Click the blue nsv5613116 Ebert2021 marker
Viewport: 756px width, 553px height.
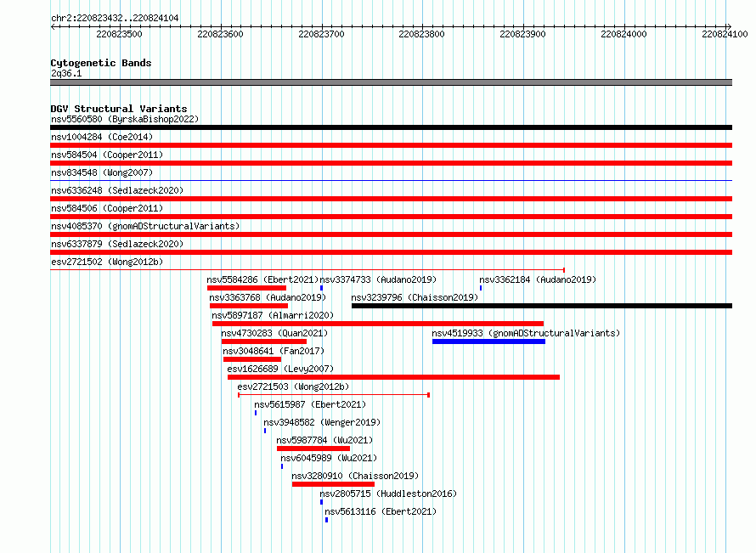pos(326,520)
